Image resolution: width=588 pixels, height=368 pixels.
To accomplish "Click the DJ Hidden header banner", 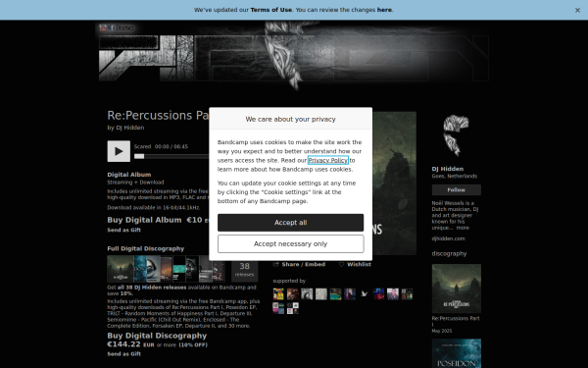I will point(294,56).
